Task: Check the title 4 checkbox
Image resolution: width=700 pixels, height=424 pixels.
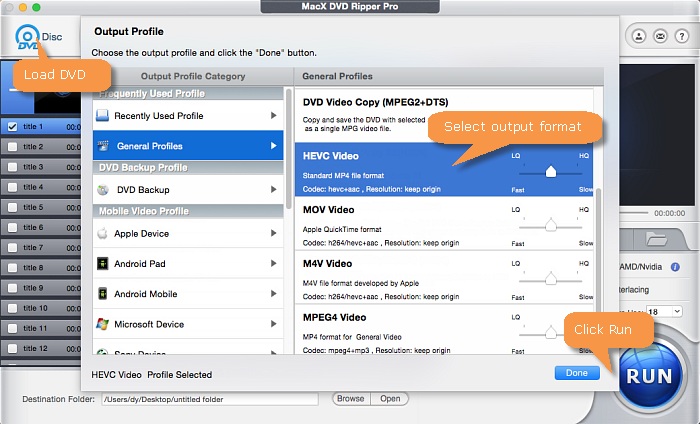Action: click(x=12, y=187)
